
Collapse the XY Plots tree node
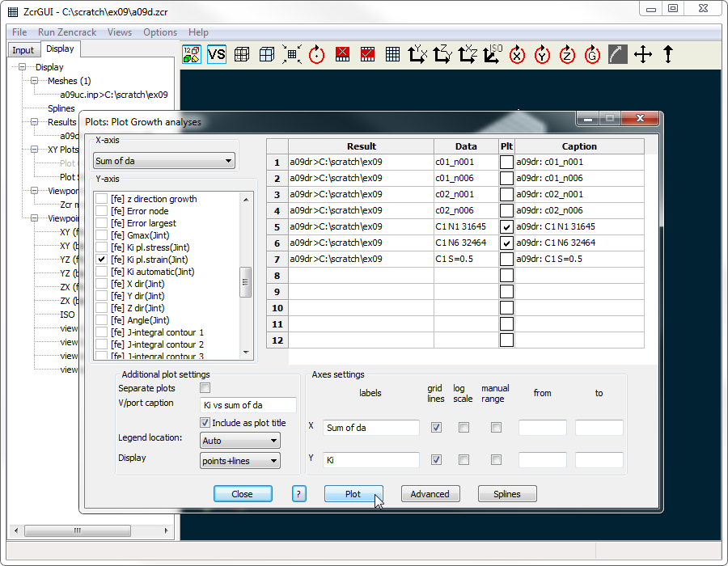click(x=34, y=150)
